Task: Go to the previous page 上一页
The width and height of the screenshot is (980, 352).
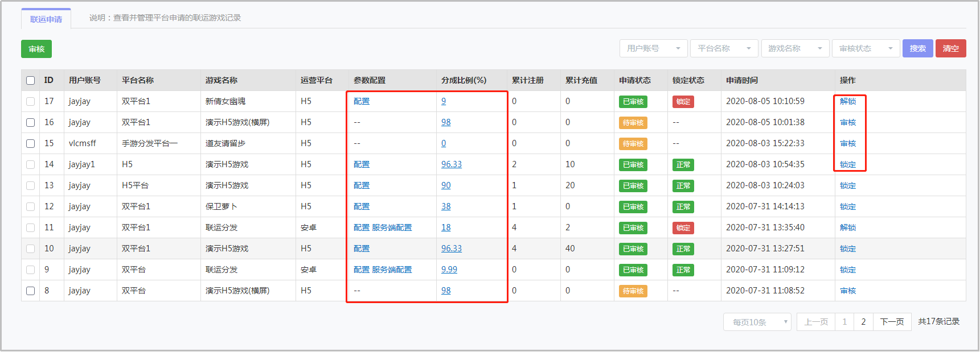Action: [816, 322]
